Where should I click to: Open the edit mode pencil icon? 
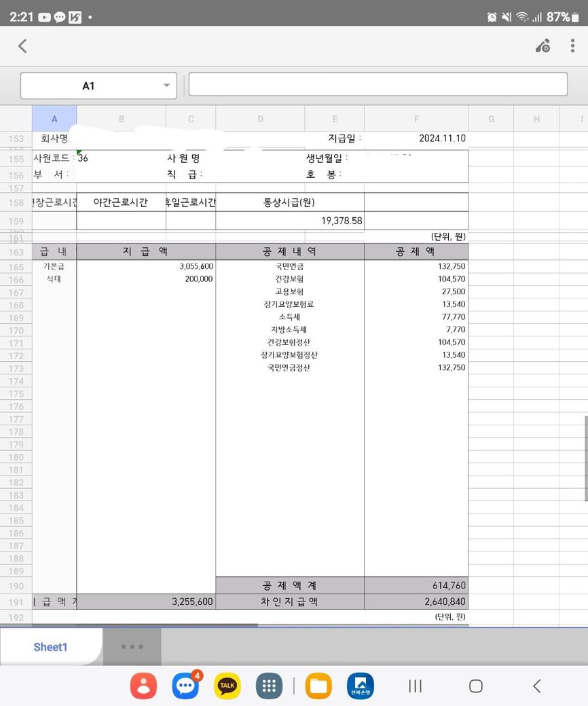[x=543, y=45]
